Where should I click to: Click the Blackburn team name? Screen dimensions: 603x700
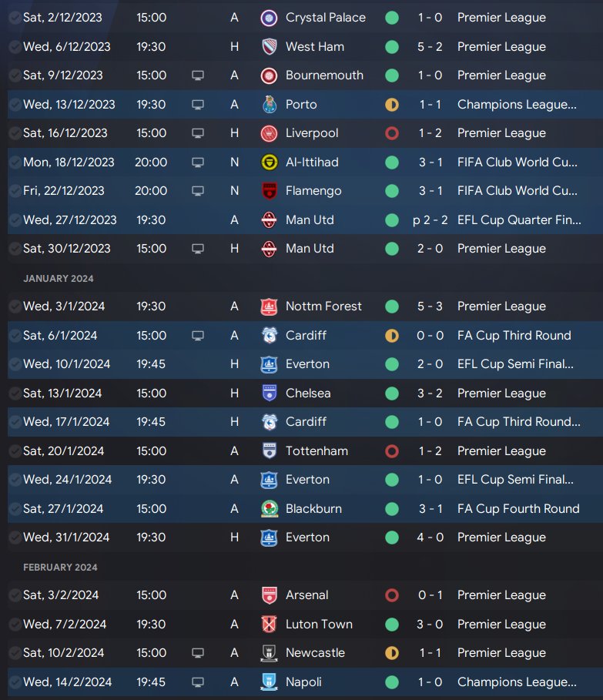(313, 508)
